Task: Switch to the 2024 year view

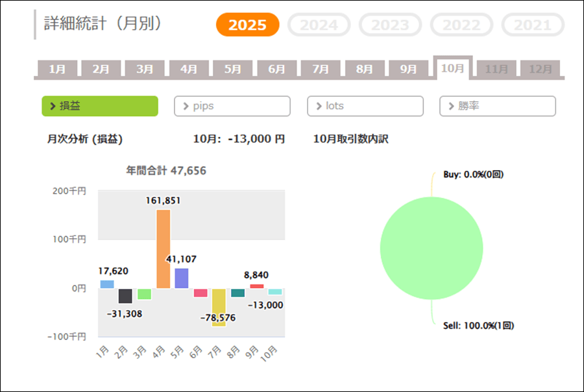Action: point(319,25)
